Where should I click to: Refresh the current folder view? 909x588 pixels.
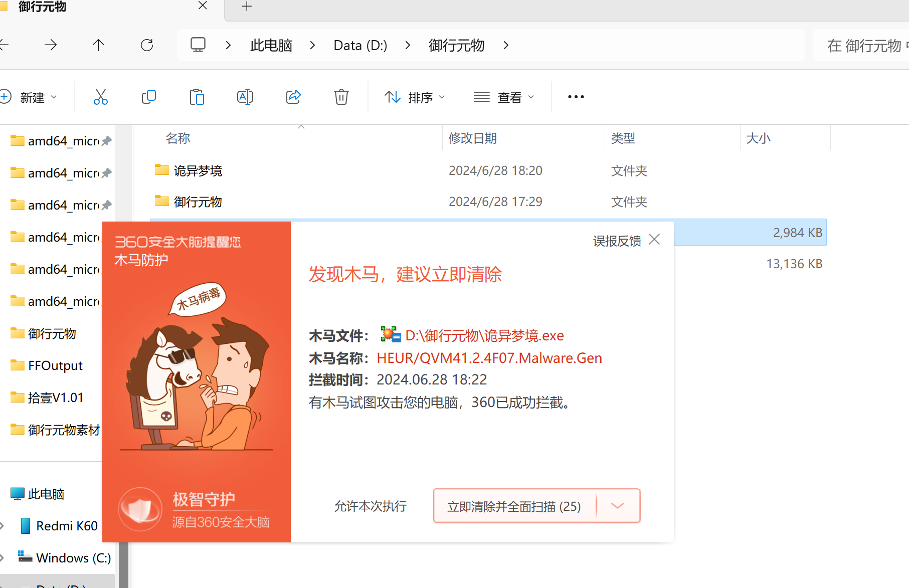pyautogui.click(x=147, y=45)
